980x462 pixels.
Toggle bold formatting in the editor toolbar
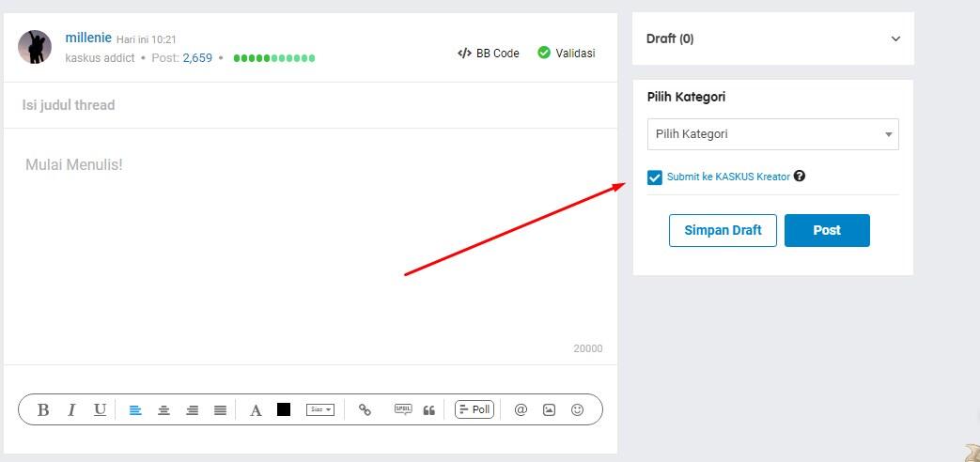pos(43,409)
